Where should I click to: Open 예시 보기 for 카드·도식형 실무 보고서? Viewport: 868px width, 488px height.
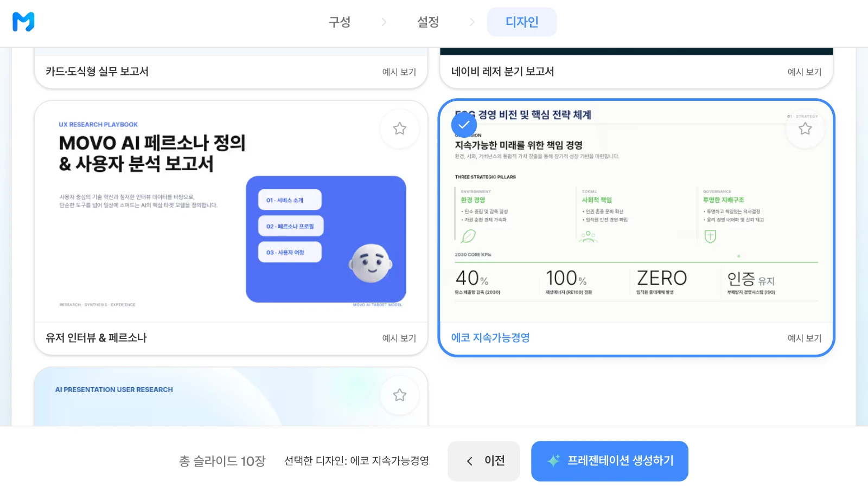coord(399,72)
